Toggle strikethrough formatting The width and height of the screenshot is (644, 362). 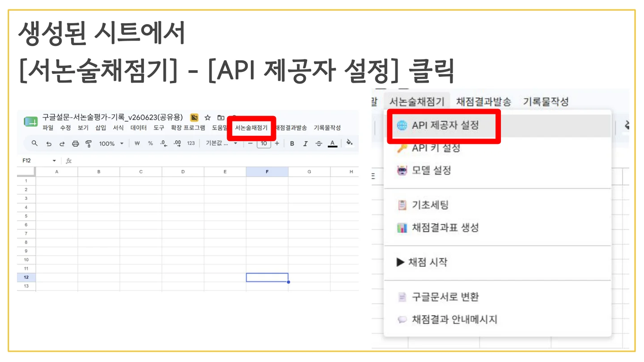coord(318,143)
